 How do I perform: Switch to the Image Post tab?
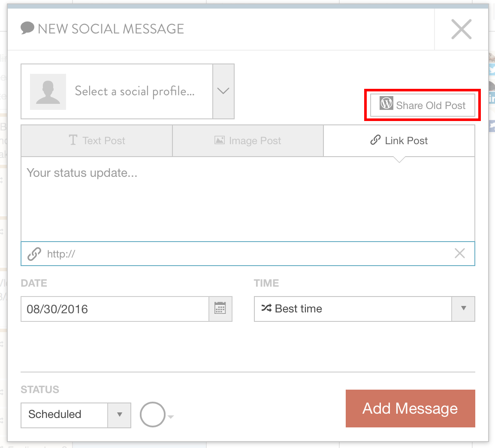[x=248, y=141]
